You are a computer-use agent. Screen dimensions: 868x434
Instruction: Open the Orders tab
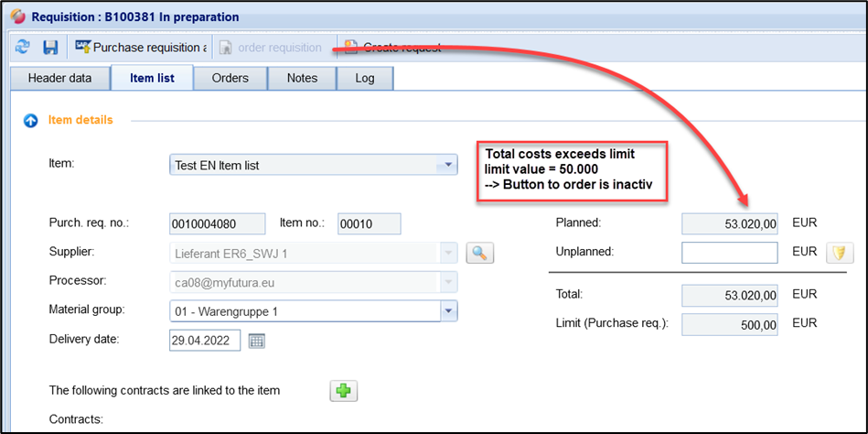(x=230, y=79)
